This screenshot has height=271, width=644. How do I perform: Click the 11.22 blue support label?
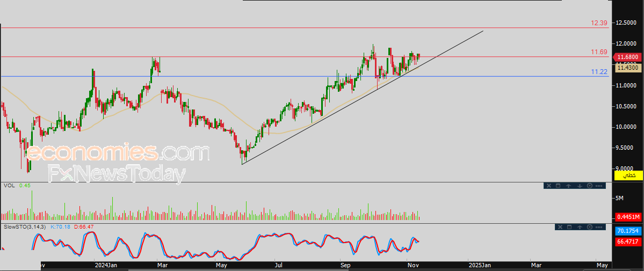pyautogui.click(x=599, y=72)
